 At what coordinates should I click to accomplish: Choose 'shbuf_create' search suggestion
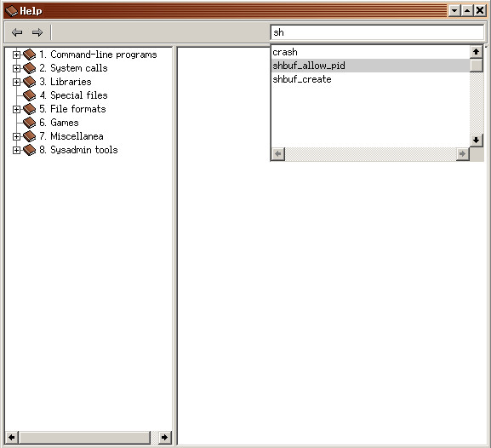[370, 79]
